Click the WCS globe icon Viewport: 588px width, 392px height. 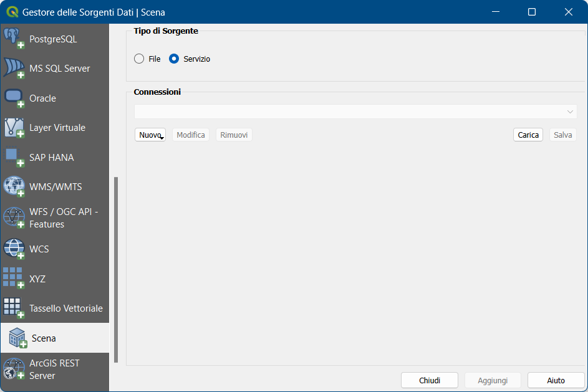tap(14, 249)
